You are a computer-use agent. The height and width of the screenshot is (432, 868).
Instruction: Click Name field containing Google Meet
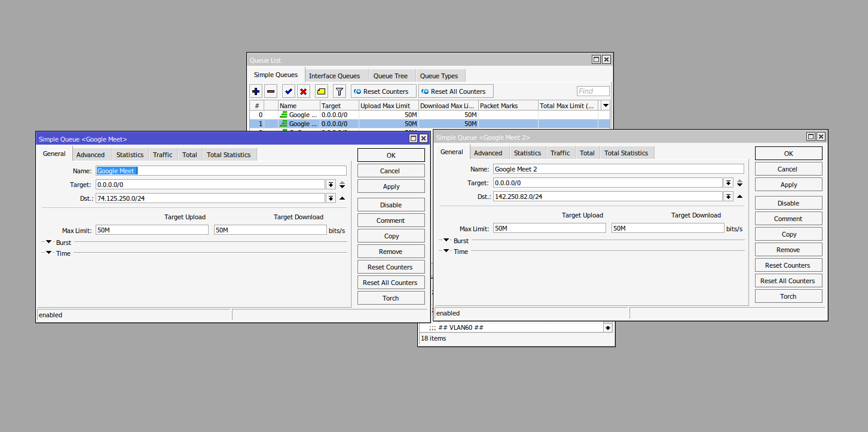coord(221,171)
